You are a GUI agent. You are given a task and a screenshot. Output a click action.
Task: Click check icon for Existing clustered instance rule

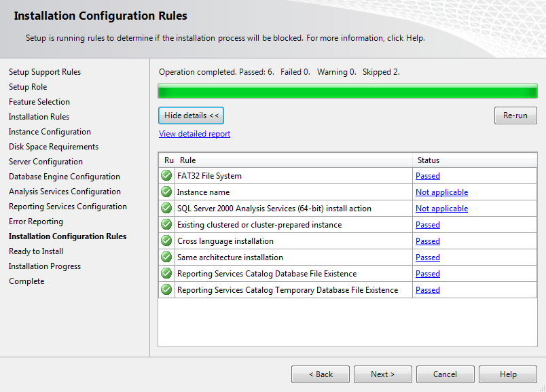click(x=166, y=225)
